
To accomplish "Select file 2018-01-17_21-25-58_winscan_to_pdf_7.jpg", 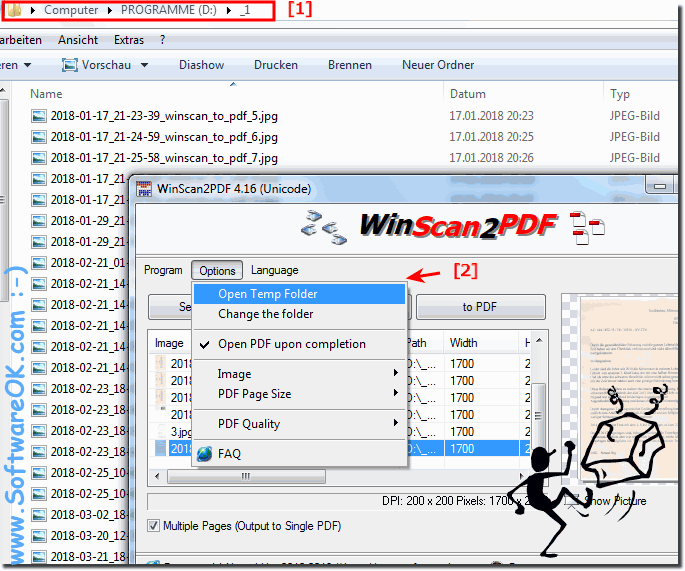I will point(164,158).
